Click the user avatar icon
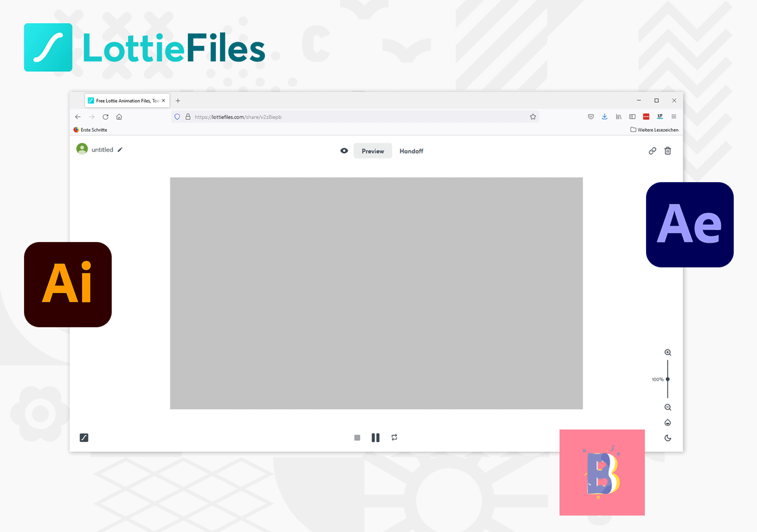The width and height of the screenshot is (757, 532). [x=82, y=149]
